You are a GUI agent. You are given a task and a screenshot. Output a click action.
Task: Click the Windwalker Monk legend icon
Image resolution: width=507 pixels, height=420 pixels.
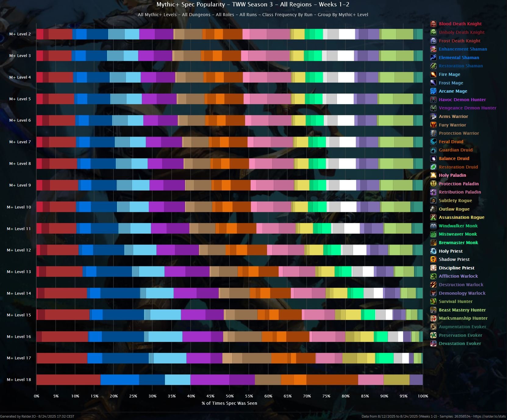[433, 226]
